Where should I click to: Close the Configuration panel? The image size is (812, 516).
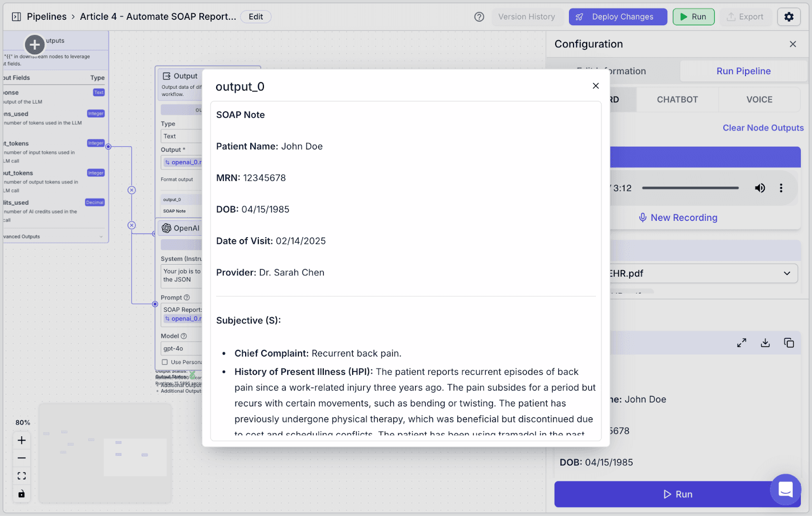pos(793,44)
